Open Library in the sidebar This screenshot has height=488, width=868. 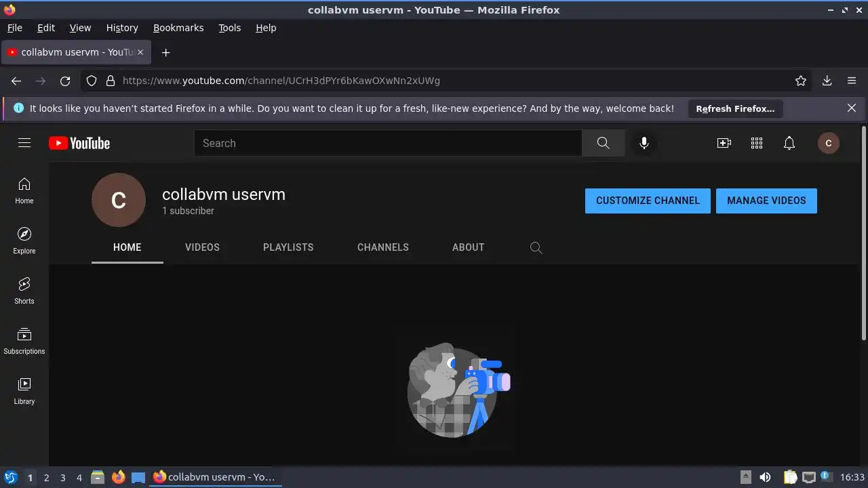point(24,391)
